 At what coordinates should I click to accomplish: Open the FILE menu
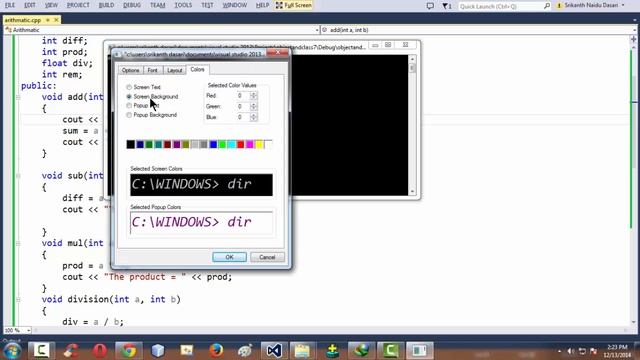coord(9,5)
